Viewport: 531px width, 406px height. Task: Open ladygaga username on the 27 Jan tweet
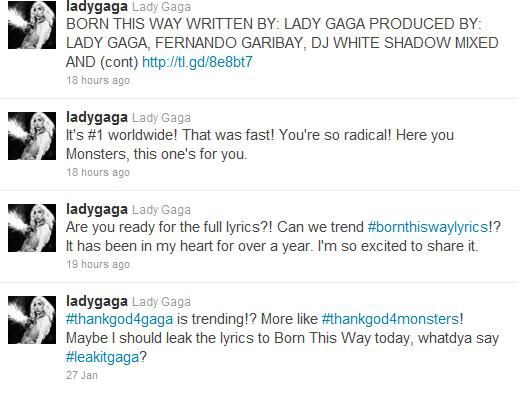click(x=97, y=301)
